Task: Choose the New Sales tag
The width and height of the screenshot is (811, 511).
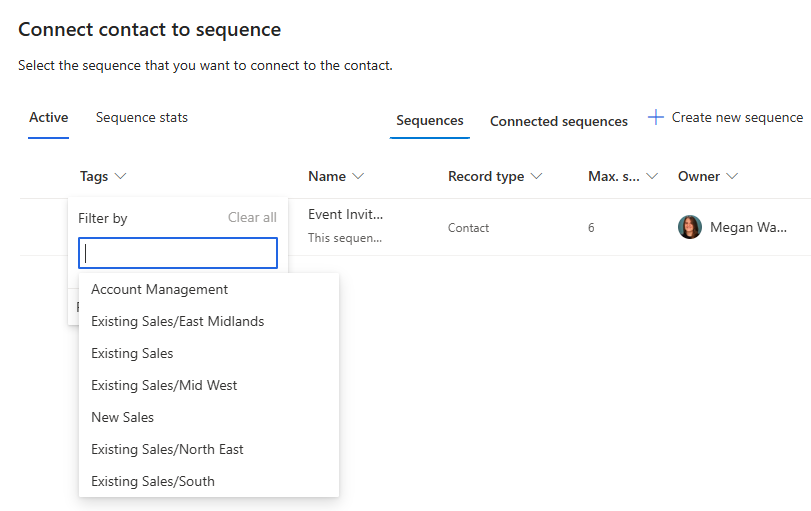Action: click(x=122, y=418)
